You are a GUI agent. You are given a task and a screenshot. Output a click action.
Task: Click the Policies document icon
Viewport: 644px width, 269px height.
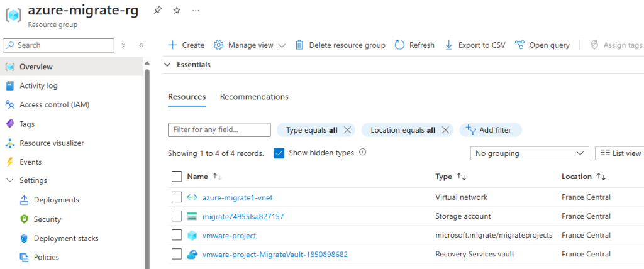pyautogui.click(x=25, y=258)
